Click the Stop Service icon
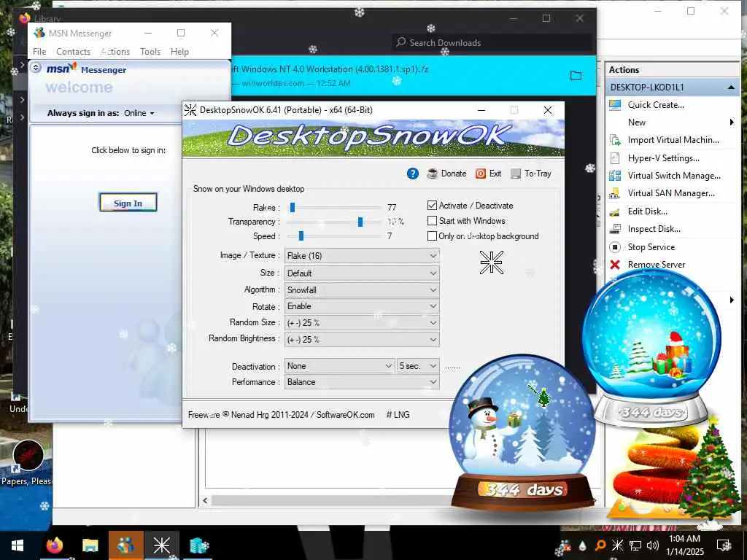This screenshot has height=560, width=747. 615,247
